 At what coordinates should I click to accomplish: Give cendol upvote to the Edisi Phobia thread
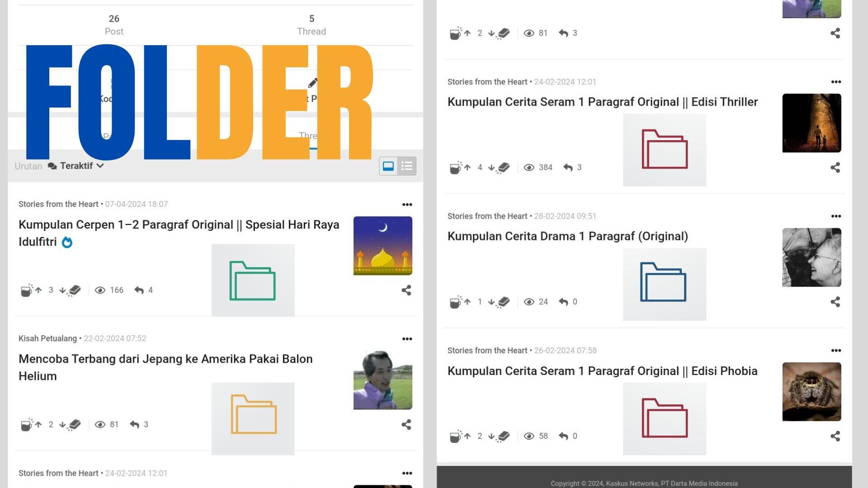(x=460, y=436)
